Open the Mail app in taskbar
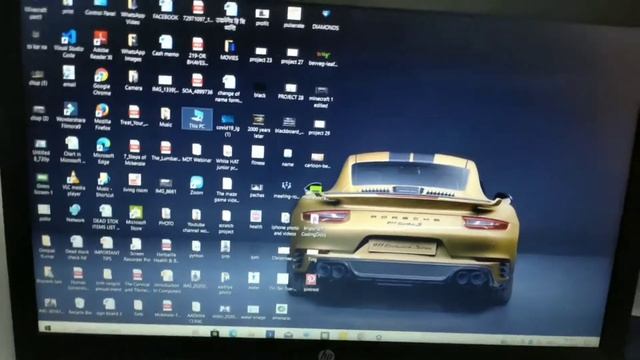The height and width of the screenshot is (360, 640). click(x=288, y=335)
